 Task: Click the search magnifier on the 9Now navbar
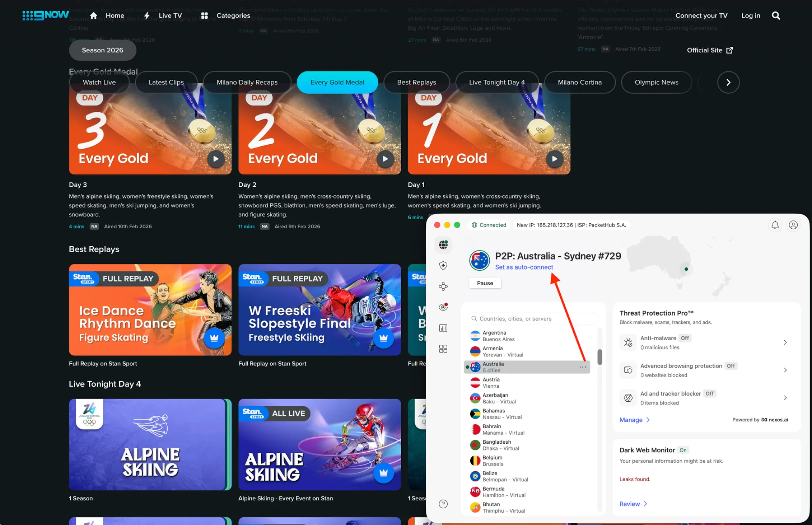[776, 15]
